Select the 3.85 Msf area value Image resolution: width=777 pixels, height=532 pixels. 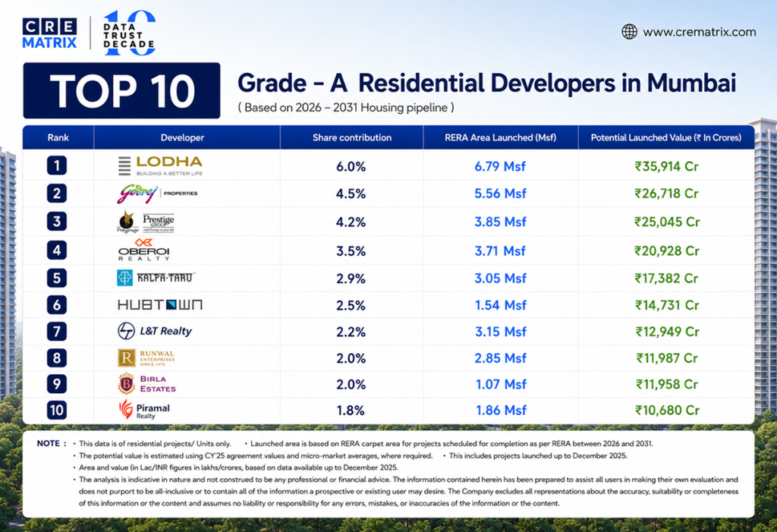point(500,222)
